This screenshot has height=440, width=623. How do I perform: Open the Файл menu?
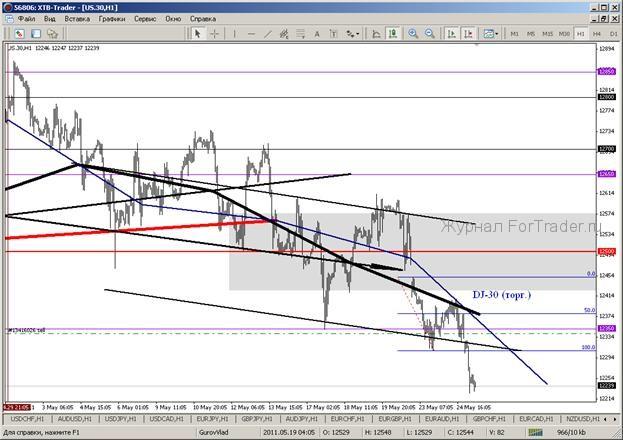coord(27,19)
